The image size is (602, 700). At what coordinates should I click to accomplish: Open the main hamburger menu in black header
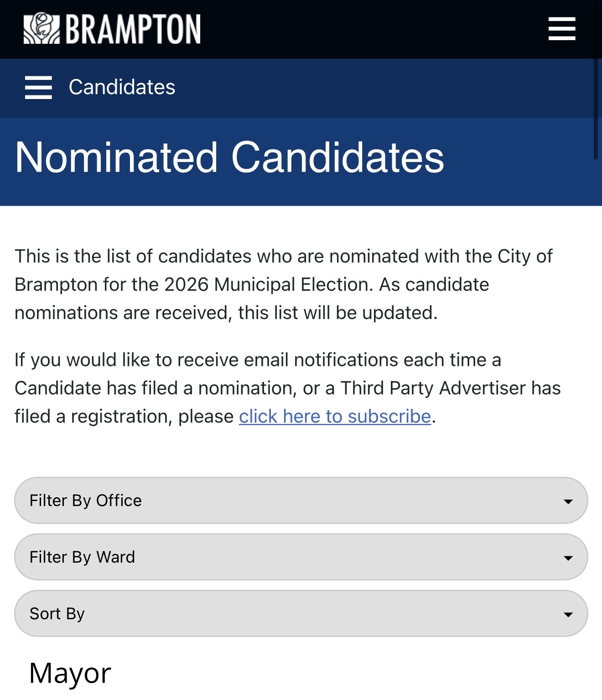(x=562, y=29)
